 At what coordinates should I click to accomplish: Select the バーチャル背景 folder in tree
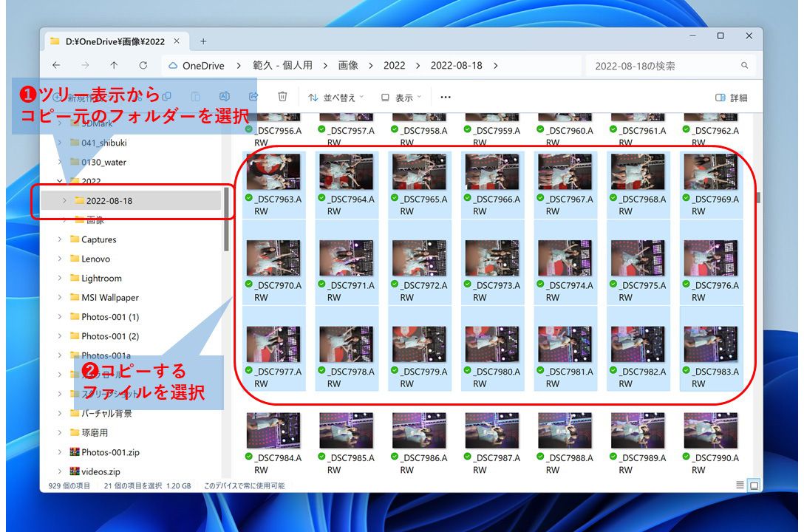pyautogui.click(x=106, y=414)
